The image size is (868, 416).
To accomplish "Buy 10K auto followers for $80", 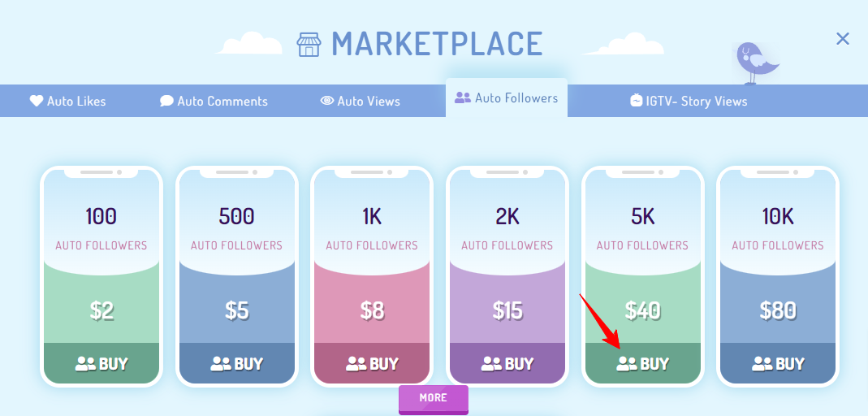I will pos(778,363).
